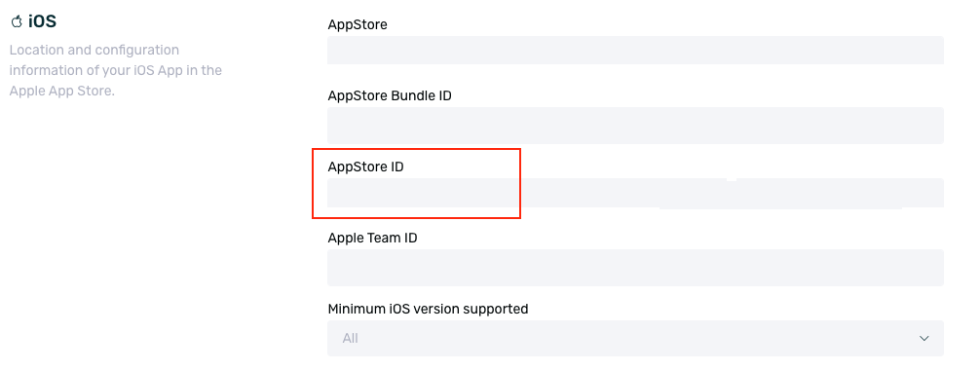
Task: Click the Apple logo icon beside iOS
Action: click(17, 21)
